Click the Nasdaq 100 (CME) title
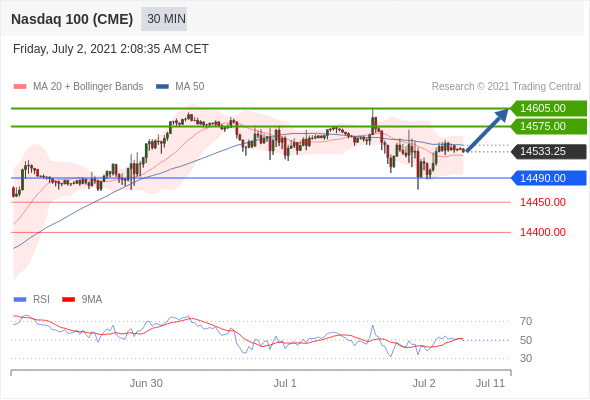The width and height of the screenshot is (590, 400). point(72,19)
